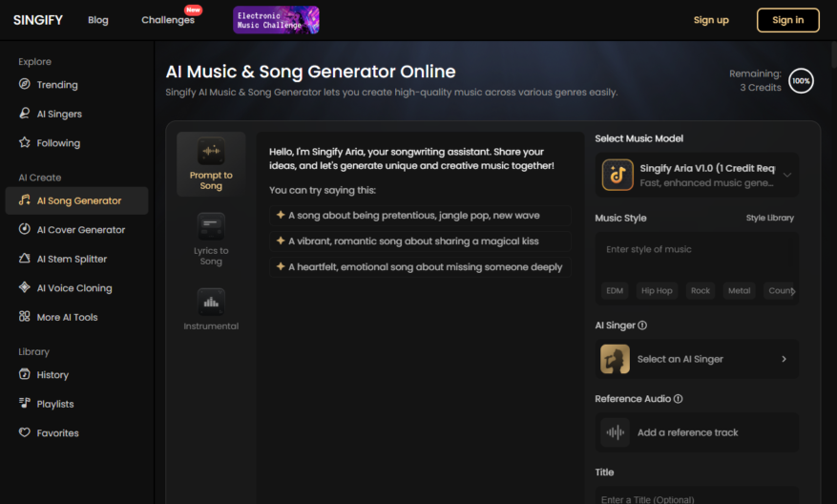
Task: Click the AI Voice Cloning diamond icon
Action: [x=25, y=287]
